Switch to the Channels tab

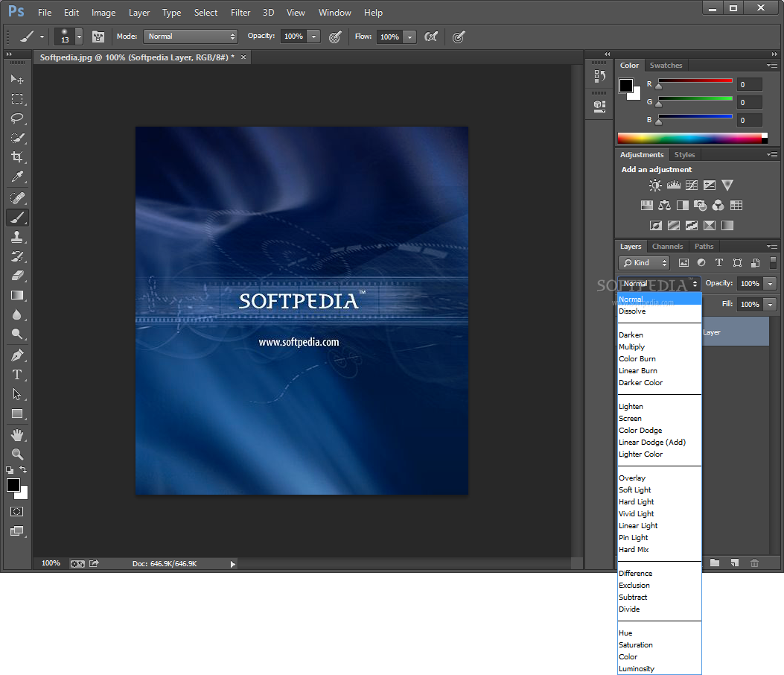click(668, 246)
